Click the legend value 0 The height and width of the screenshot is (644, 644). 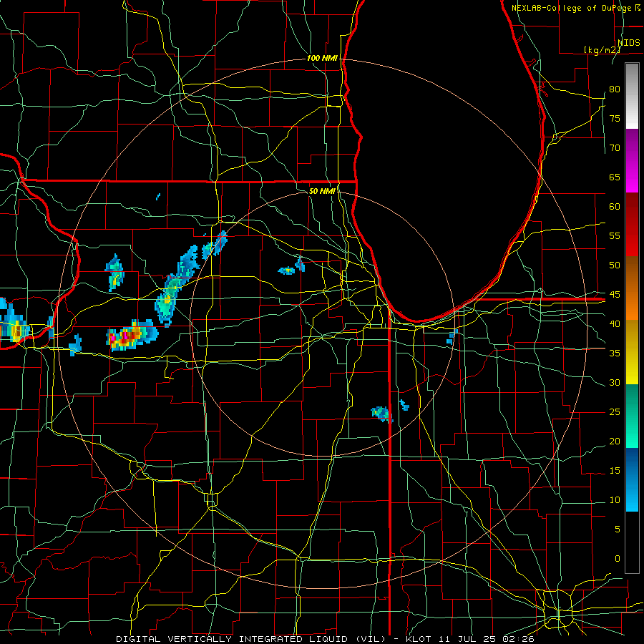617,559
